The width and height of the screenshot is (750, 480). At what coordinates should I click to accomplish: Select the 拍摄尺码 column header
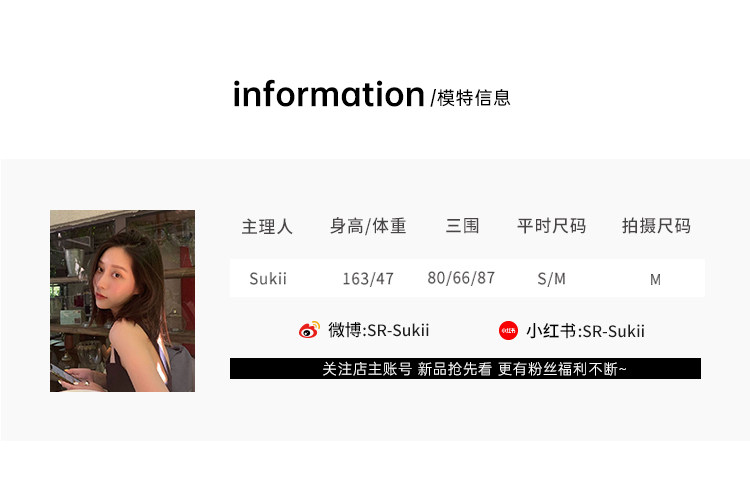pos(656,226)
